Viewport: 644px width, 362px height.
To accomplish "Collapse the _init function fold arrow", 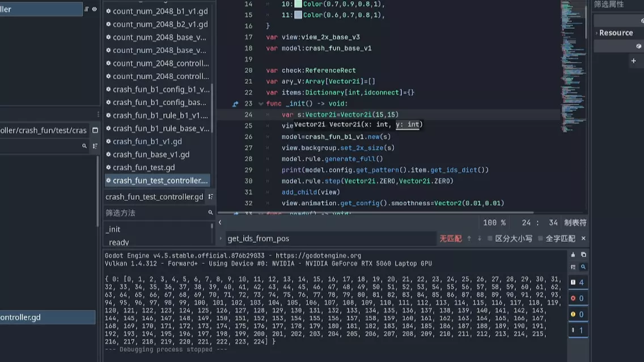I will pyautogui.click(x=261, y=104).
